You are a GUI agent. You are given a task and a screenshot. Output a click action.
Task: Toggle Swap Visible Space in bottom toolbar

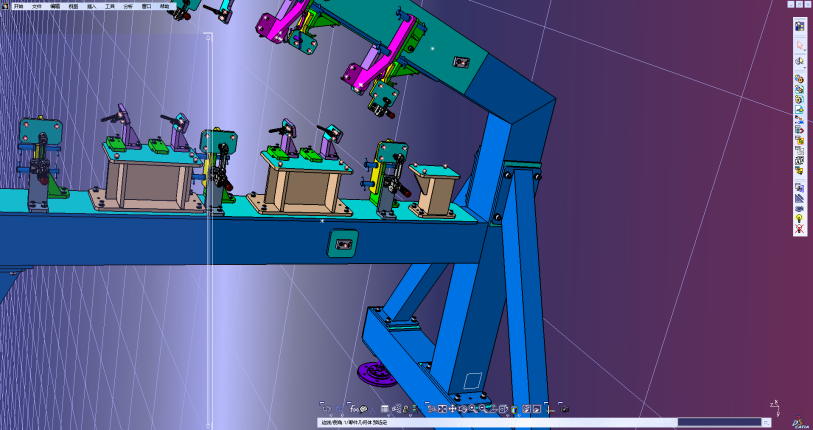click(x=537, y=409)
